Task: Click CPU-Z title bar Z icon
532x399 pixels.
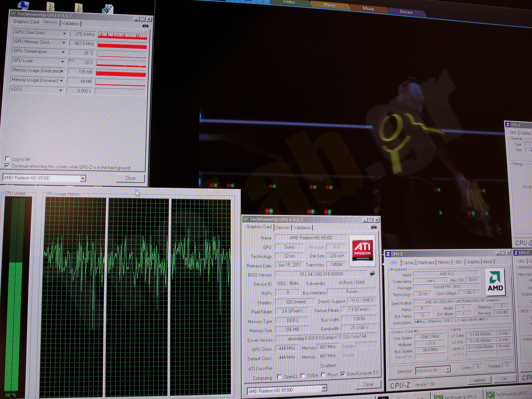Action: [x=388, y=254]
